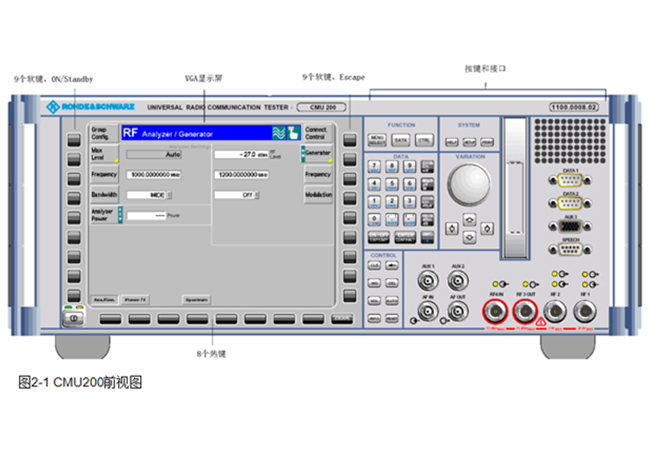The height and width of the screenshot is (450, 650).
Task: Select the Connect. Control softkey label
Action: (x=318, y=133)
